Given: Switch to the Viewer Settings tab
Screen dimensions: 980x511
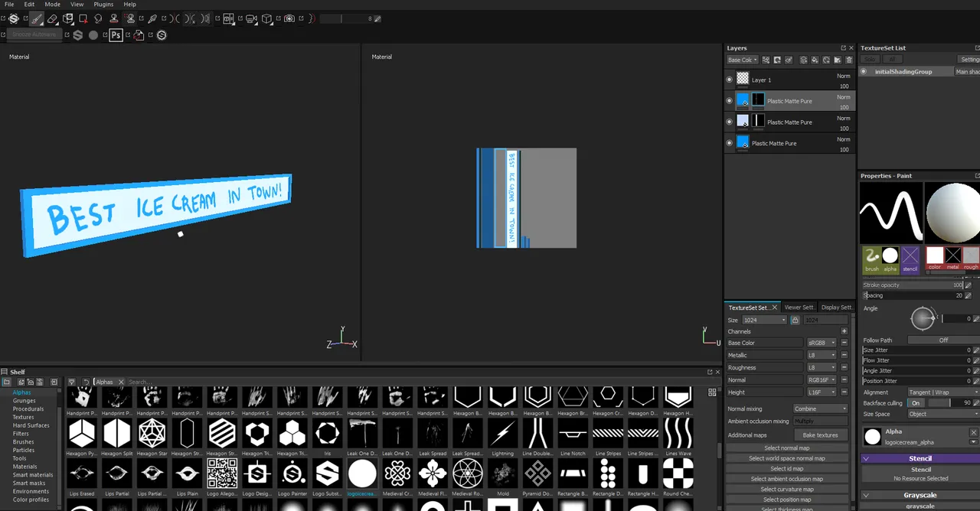Looking at the screenshot, I should (799, 308).
